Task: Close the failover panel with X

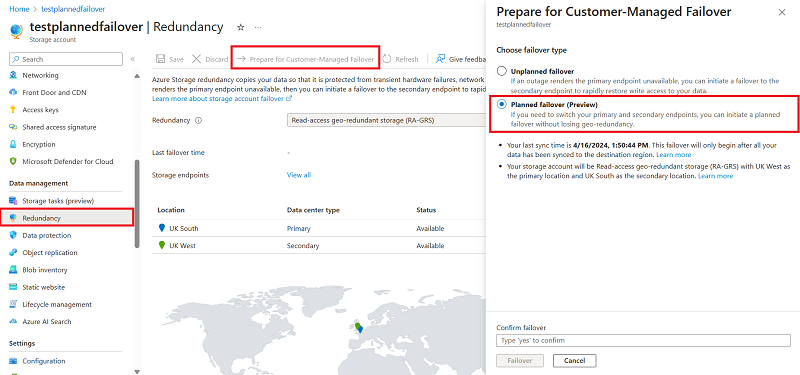Action: click(x=782, y=13)
